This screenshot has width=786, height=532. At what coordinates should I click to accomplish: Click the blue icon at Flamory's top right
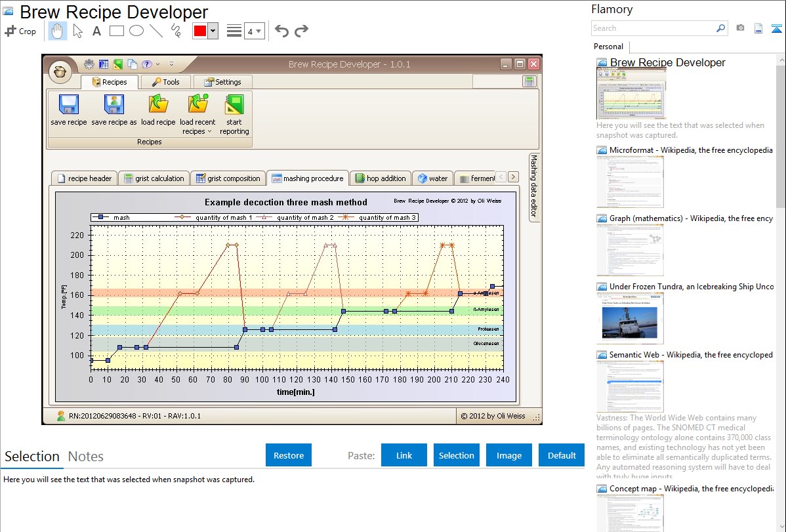(x=776, y=28)
